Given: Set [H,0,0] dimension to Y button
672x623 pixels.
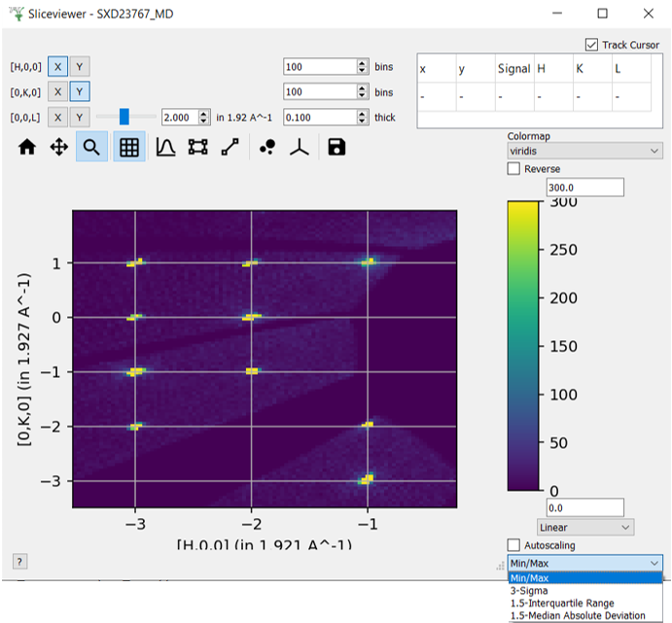Looking at the screenshot, I should coord(80,66).
